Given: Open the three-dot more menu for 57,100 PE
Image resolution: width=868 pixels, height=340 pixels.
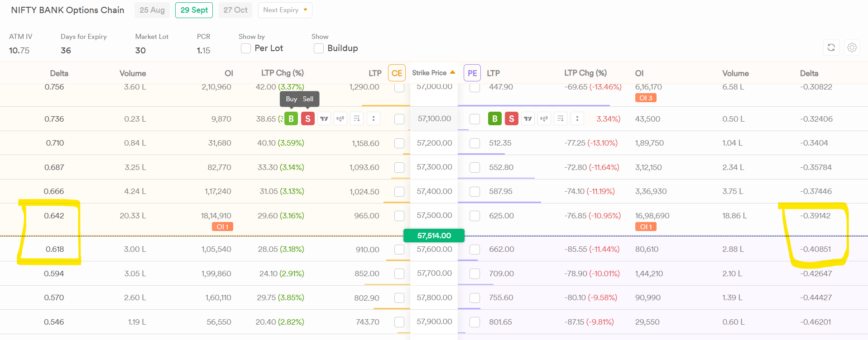Looking at the screenshot, I should 577,119.
